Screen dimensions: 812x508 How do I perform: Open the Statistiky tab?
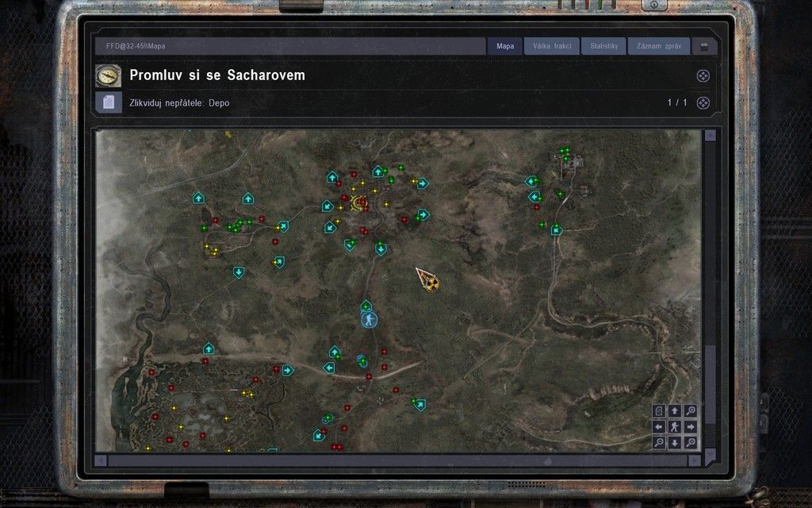click(603, 46)
